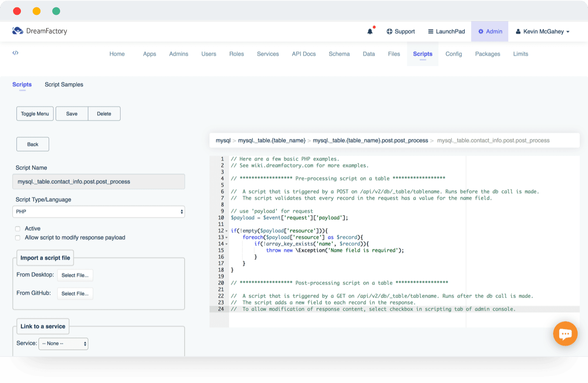Check Allow script to modify response payload
This screenshot has height=383, width=588.
18,237
